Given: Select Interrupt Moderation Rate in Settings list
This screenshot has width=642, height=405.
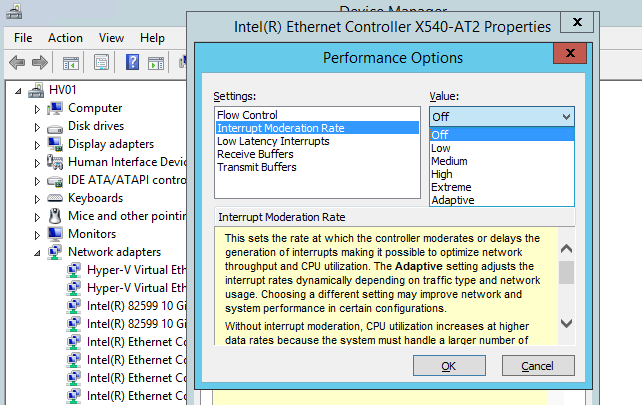Looking at the screenshot, I should (317, 128).
